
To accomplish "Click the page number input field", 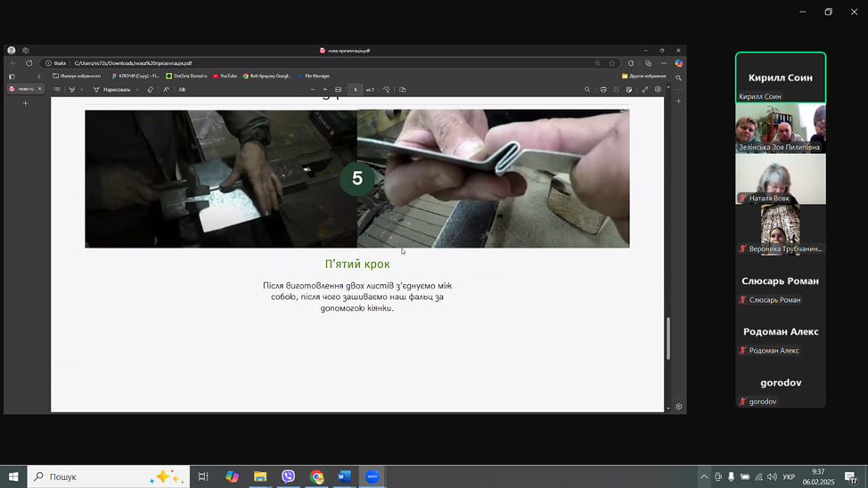I will pyautogui.click(x=356, y=89).
